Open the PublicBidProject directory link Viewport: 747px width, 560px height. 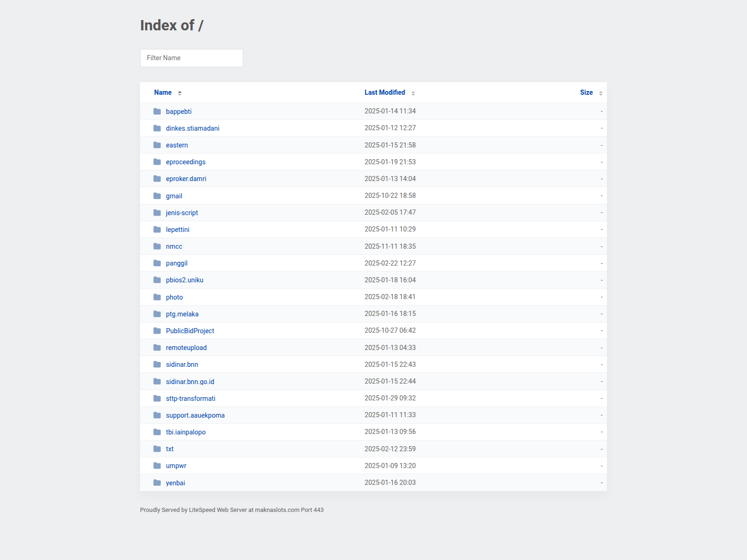coord(190,331)
